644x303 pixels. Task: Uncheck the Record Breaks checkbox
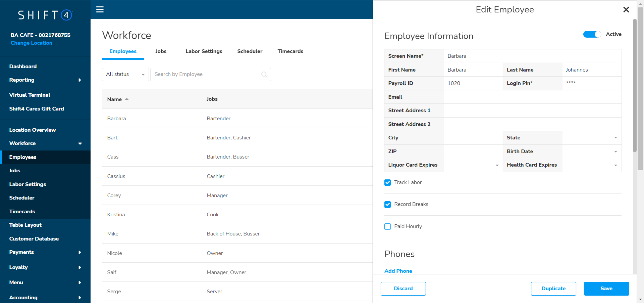[388, 204]
